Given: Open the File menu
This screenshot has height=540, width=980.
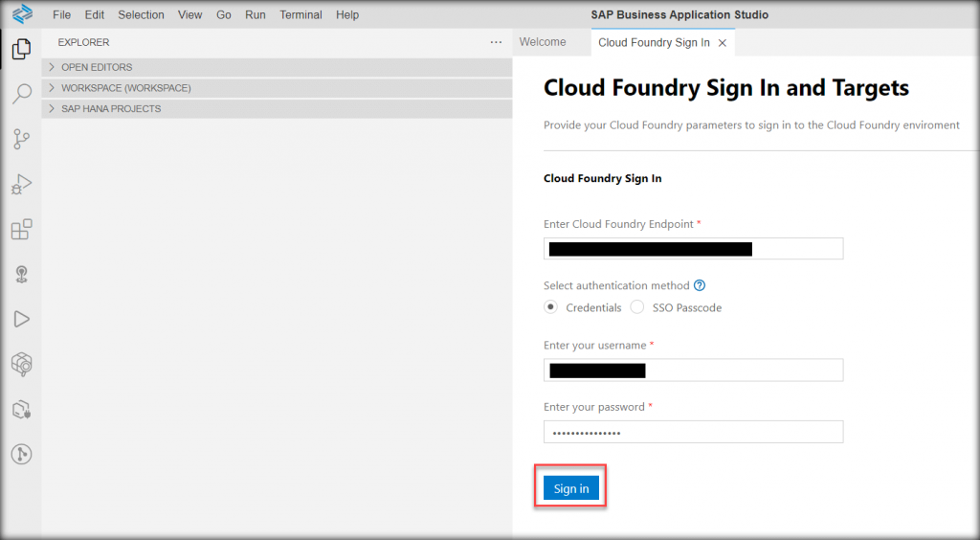Looking at the screenshot, I should pos(62,15).
